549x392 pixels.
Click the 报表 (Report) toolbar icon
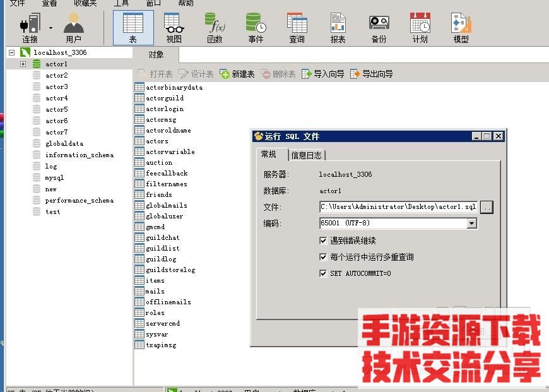[x=338, y=27]
